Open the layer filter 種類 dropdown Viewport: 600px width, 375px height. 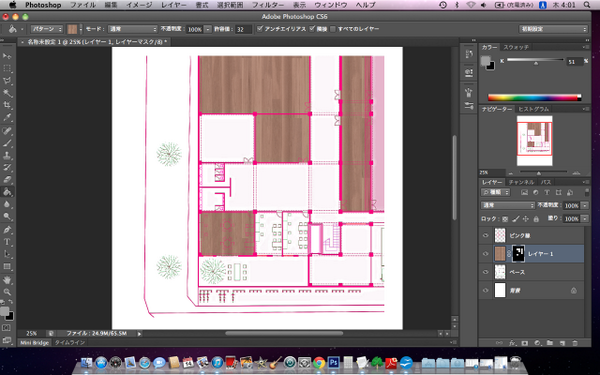pyautogui.click(x=496, y=192)
